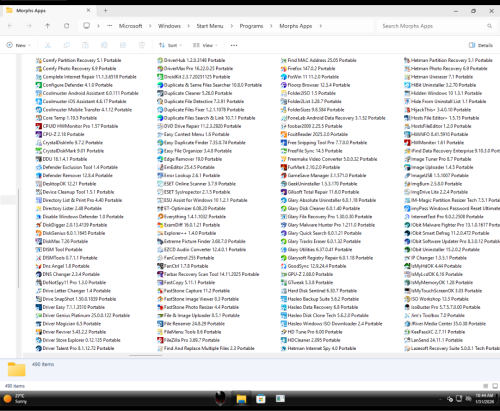The image size is (500, 411).
Task: Click Windows in the address bar
Action: 169,26
